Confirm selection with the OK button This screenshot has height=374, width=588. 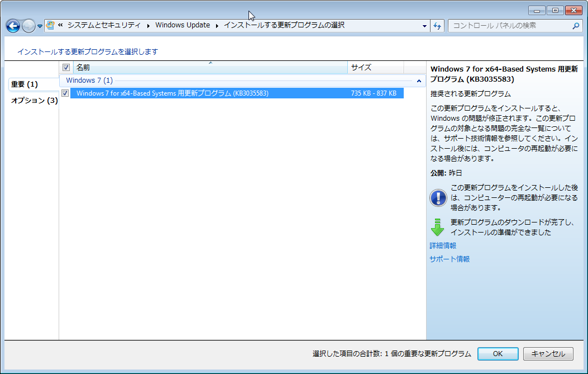coord(498,354)
